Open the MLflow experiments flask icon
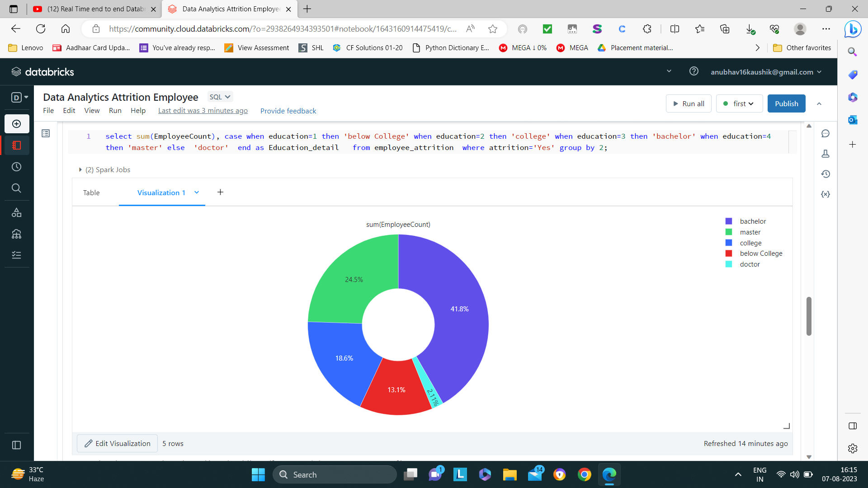The width and height of the screenshot is (868, 488). coord(826,154)
